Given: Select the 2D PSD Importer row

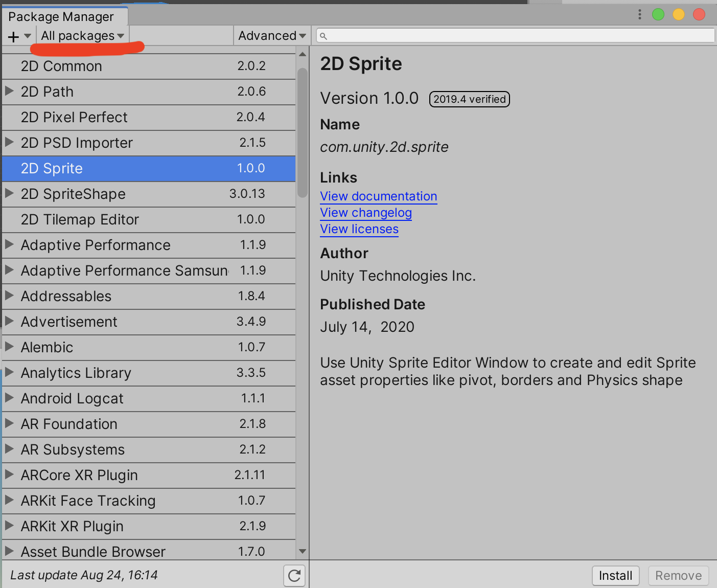Looking at the screenshot, I should [149, 143].
